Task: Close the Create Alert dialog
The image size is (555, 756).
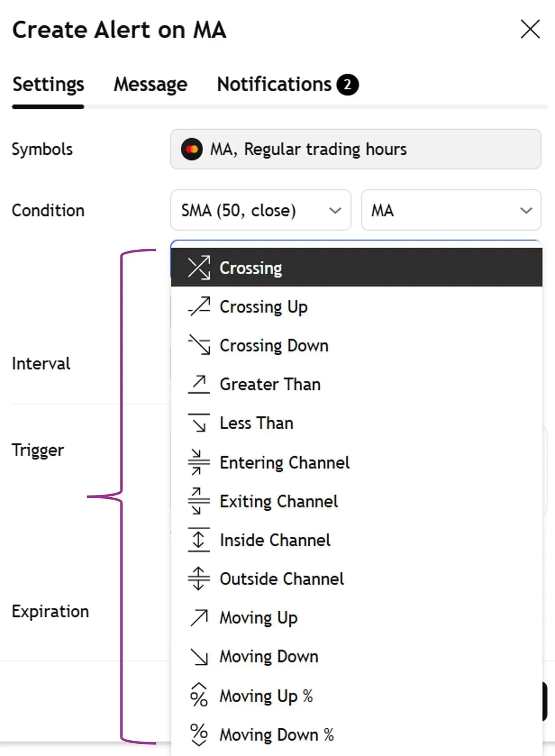Action: [530, 30]
